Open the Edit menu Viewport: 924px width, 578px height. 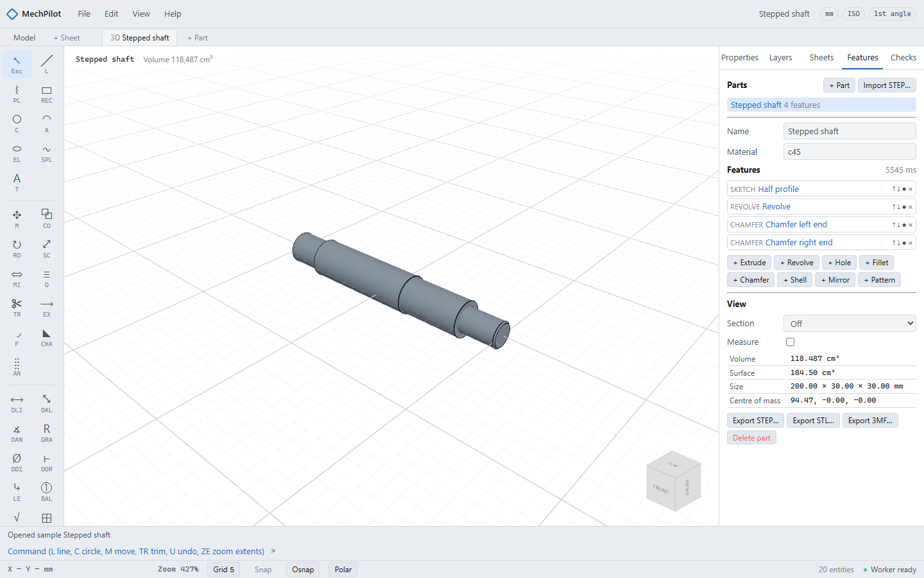(112, 13)
